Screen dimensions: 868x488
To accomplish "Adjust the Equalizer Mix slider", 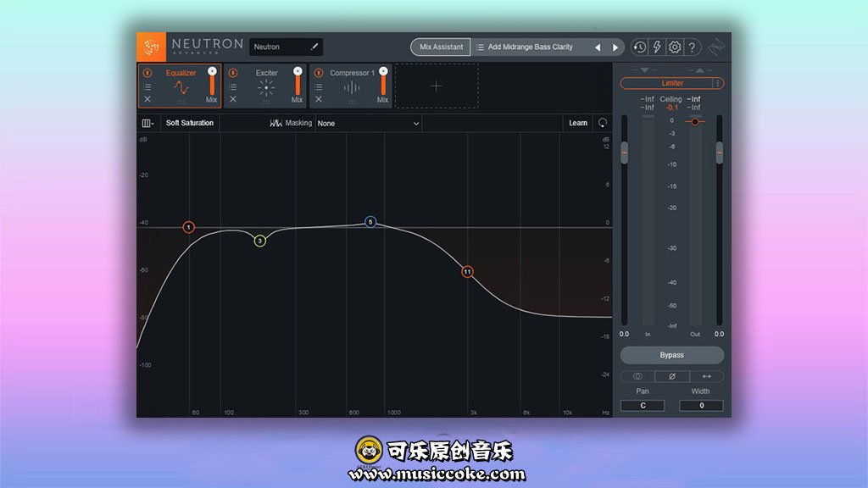I will (x=212, y=82).
